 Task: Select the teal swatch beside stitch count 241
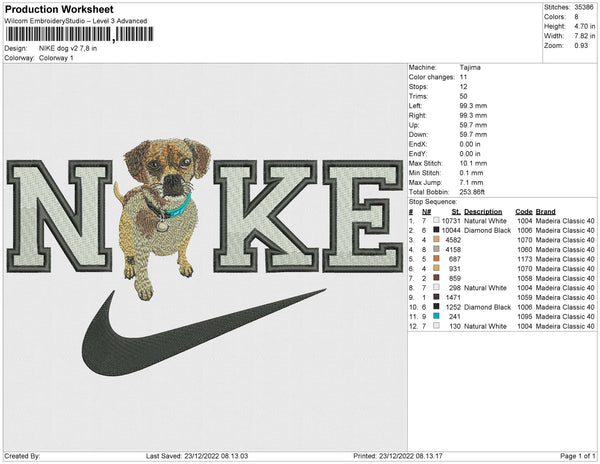[436, 316]
